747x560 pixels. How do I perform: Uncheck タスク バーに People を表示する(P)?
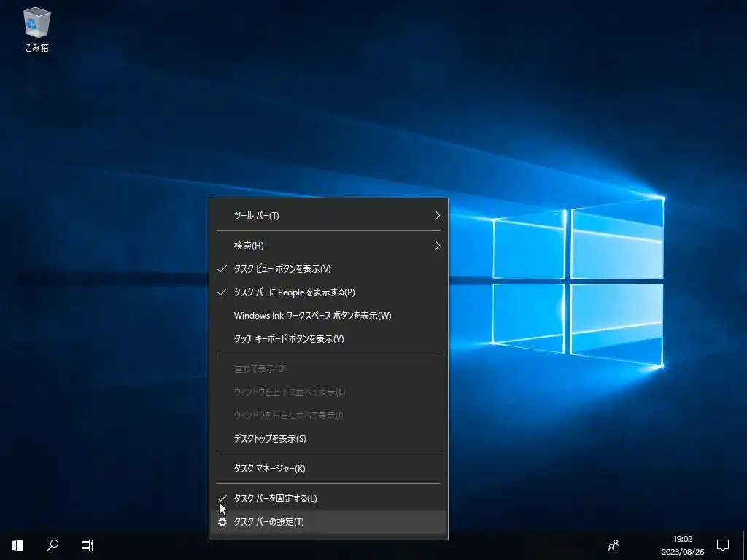coord(328,292)
